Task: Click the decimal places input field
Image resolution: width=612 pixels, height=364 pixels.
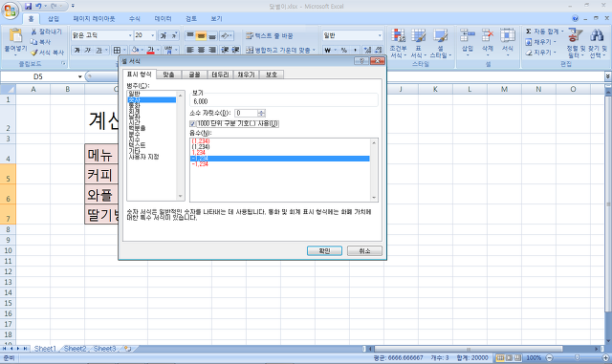Action: [247, 113]
